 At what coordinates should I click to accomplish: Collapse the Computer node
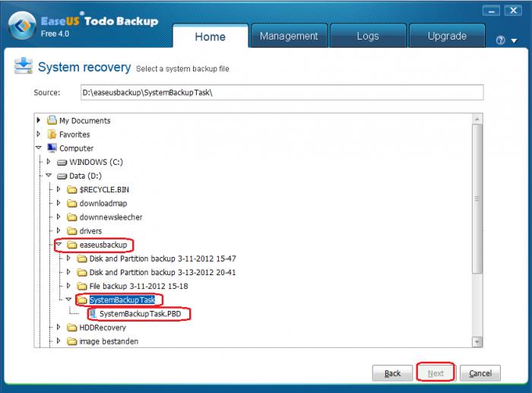pos(38,147)
